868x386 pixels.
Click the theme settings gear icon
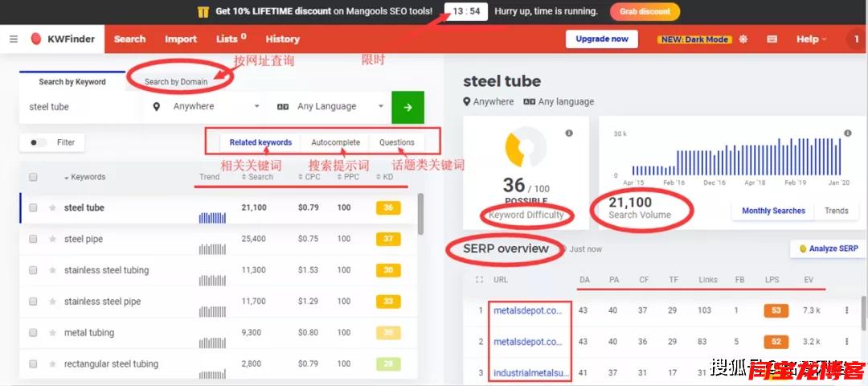click(743, 39)
